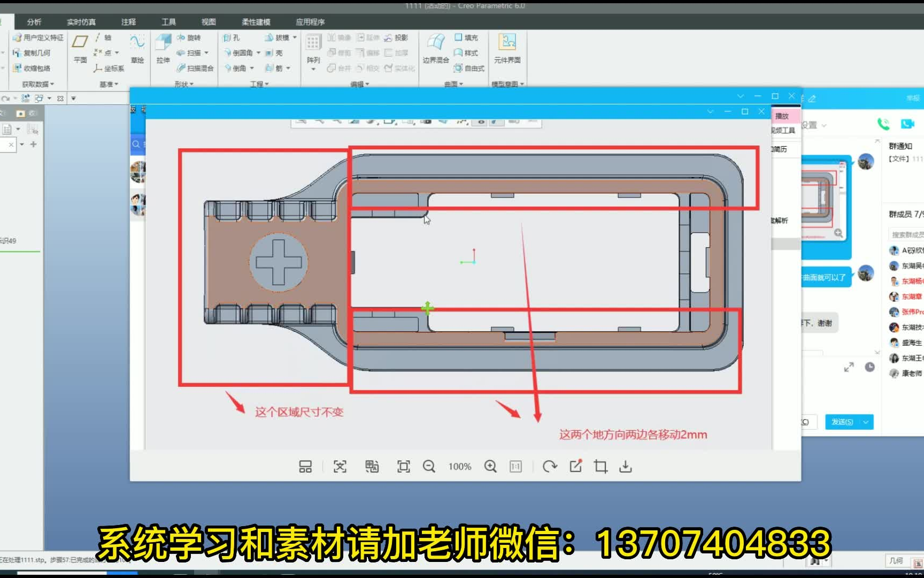Open the 倒圆角 (Round) dropdown arrow

click(x=258, y=53)
